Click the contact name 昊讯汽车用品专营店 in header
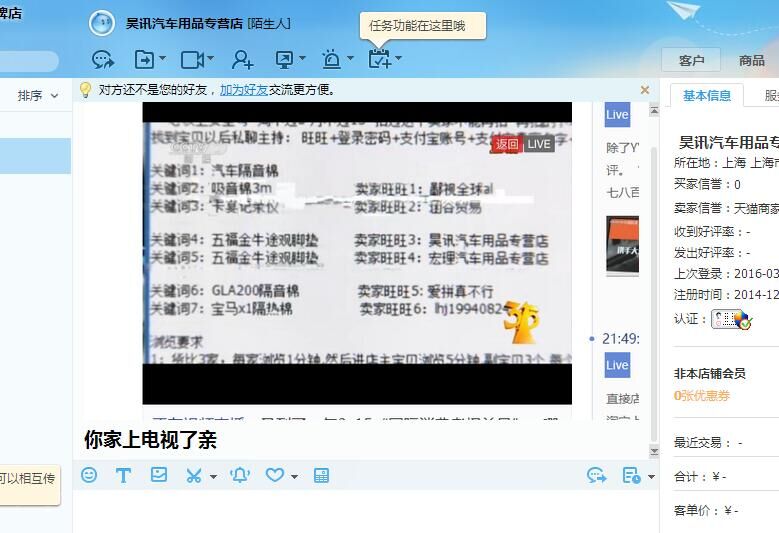 [x=184, y=23]
